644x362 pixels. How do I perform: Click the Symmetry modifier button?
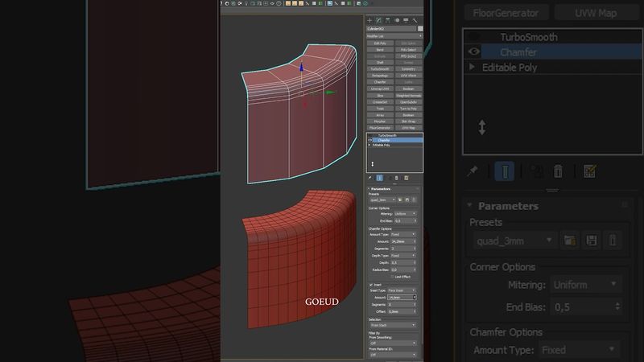409,69
